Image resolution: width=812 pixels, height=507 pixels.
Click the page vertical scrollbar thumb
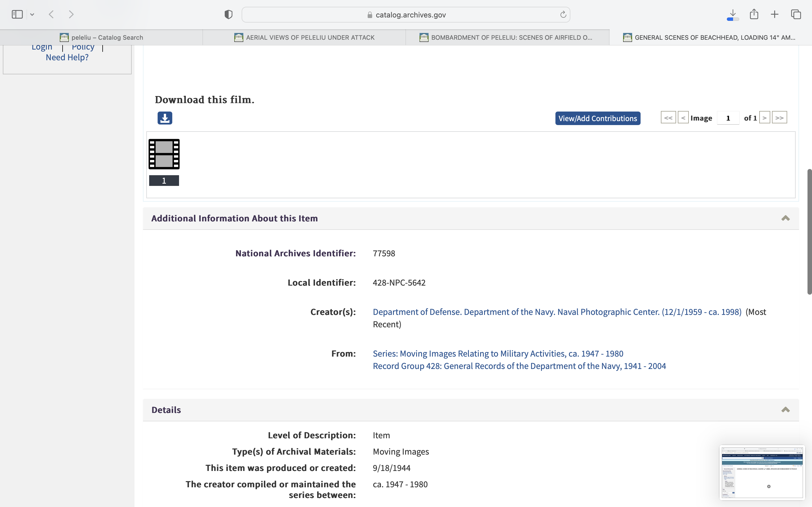tap(809, 231)
